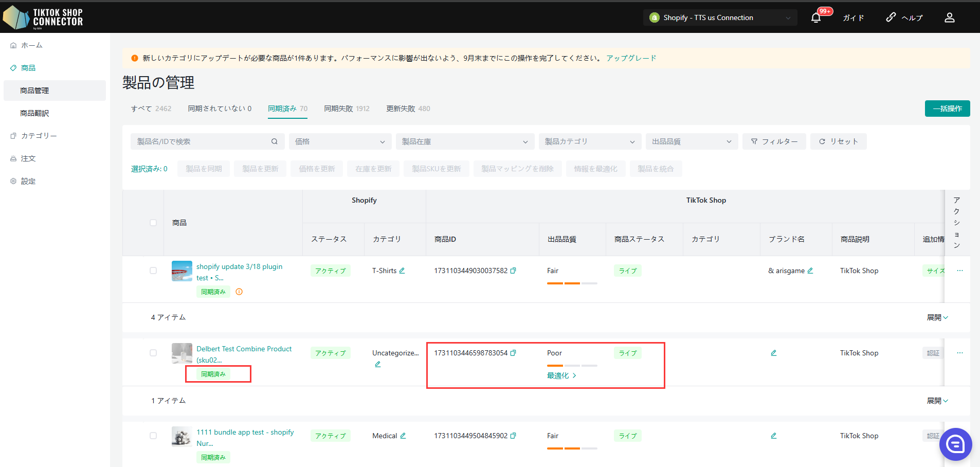The height and width of the screenshot is (467, 980).
Task: Go to ホーム in sidebar
Action: point(31,45)
